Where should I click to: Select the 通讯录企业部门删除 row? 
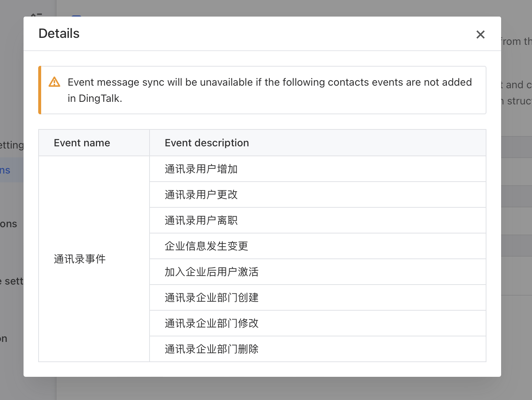318,349
